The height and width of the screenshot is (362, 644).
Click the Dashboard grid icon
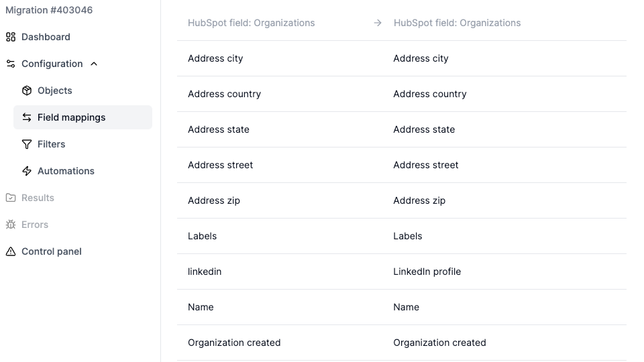(11, 37)
